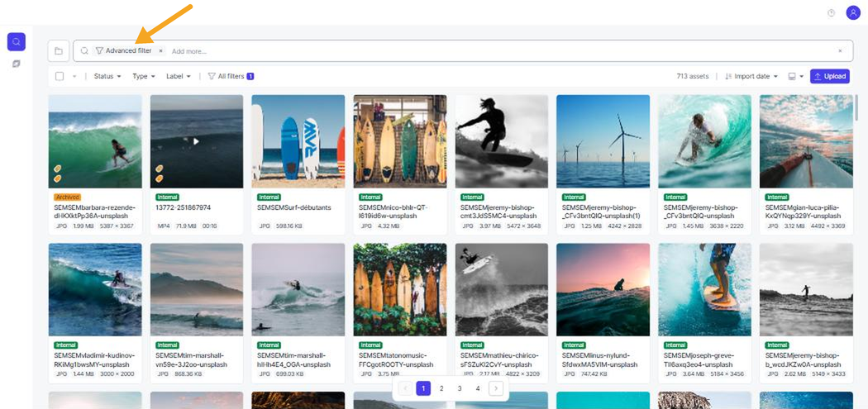Click the 713 assets count
The width and height of the screenshot is (868, 409).
pyautogui.click(x=693, y=76)
